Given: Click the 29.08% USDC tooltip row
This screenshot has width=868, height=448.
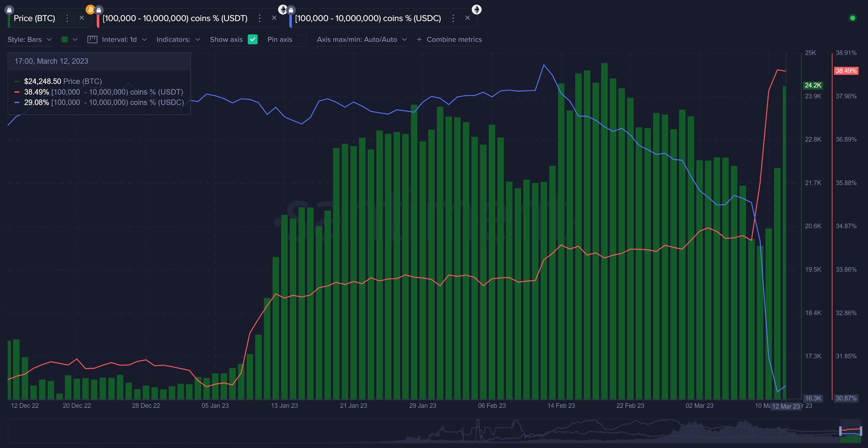Looking at the screenshot, I should tap(99, 103).
